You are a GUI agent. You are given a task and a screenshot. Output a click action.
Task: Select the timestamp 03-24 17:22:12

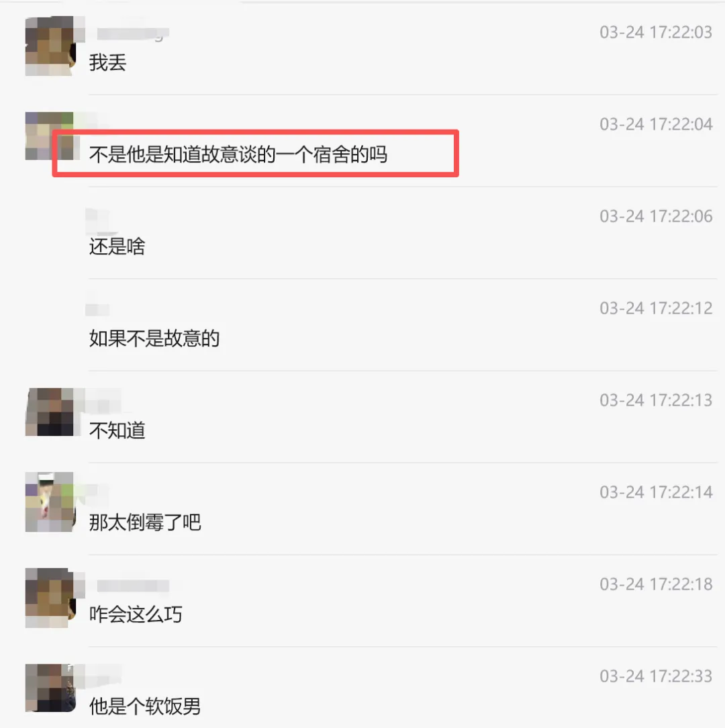tap(656, 308)
